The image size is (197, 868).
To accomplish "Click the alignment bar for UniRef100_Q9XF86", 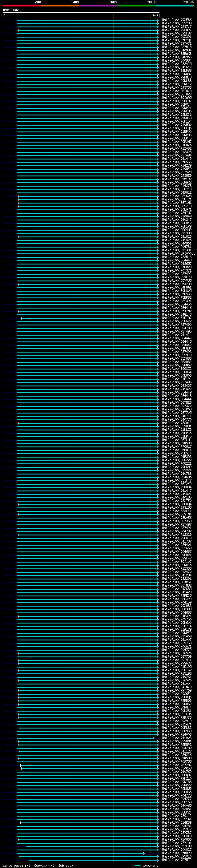I will click(x=87, y=20).
